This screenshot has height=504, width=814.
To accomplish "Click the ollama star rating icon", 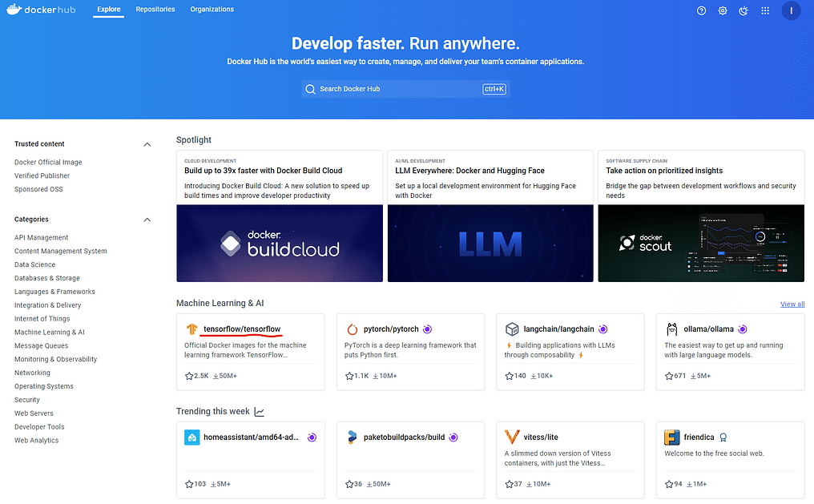I will (x=669, y=376).
